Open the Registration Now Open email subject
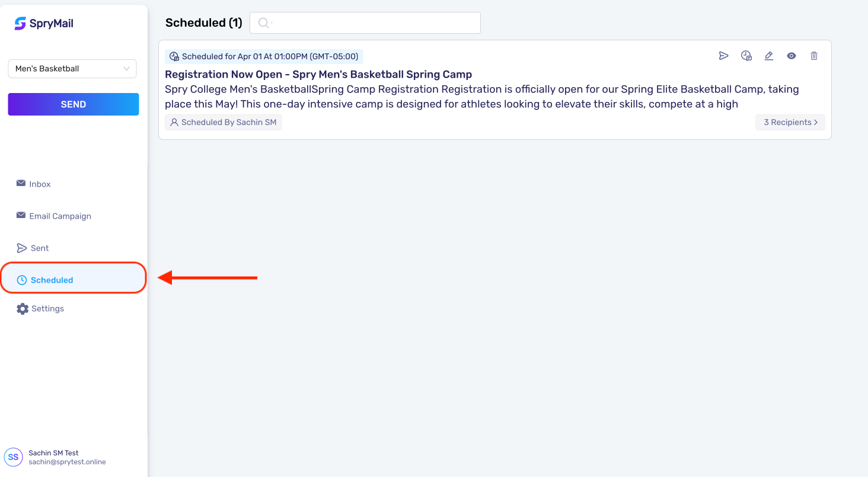Viewport: 868px width, 477px height. tap(318, 75)
